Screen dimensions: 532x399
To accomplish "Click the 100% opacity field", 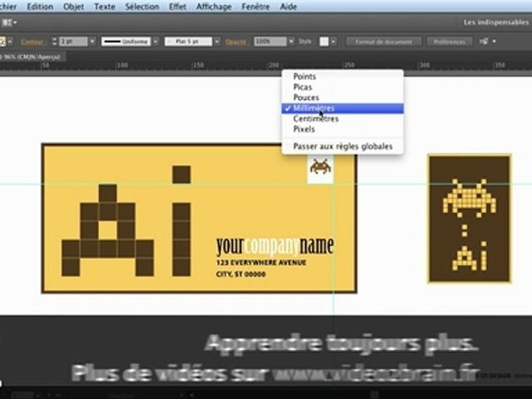I will [x=270, y=42].
